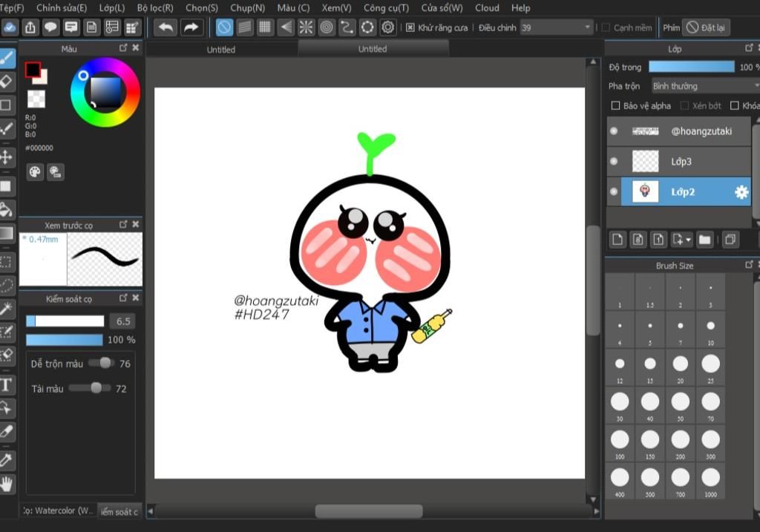
Task: Undock the Lớp panel
Action: point(749,48)
